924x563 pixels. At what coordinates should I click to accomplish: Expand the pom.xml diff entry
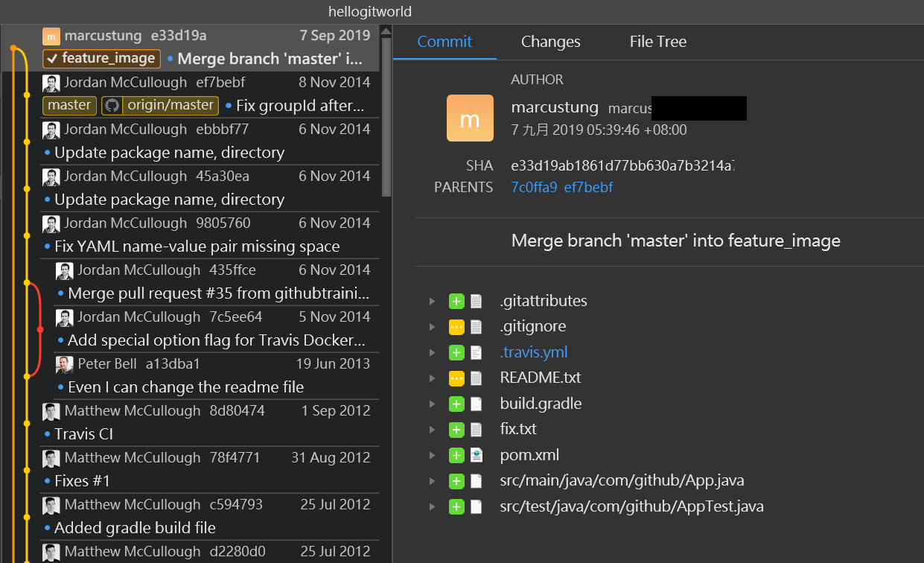[433, 454]
